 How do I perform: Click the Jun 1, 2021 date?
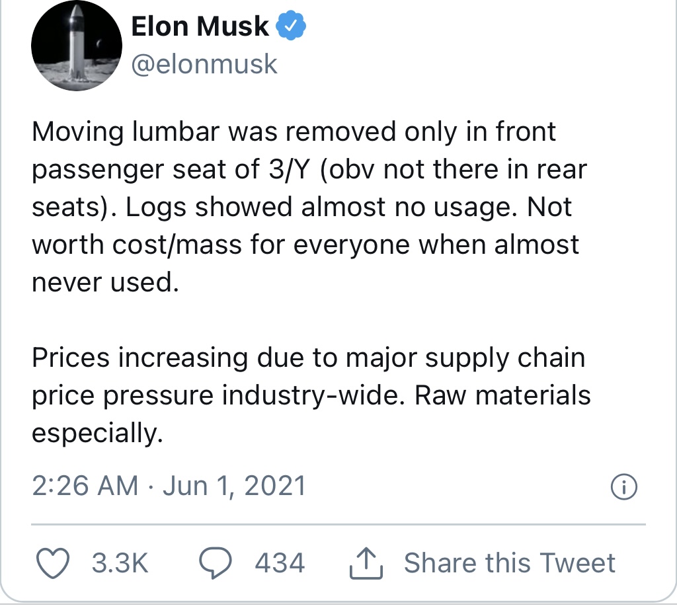tap(235, 486)
